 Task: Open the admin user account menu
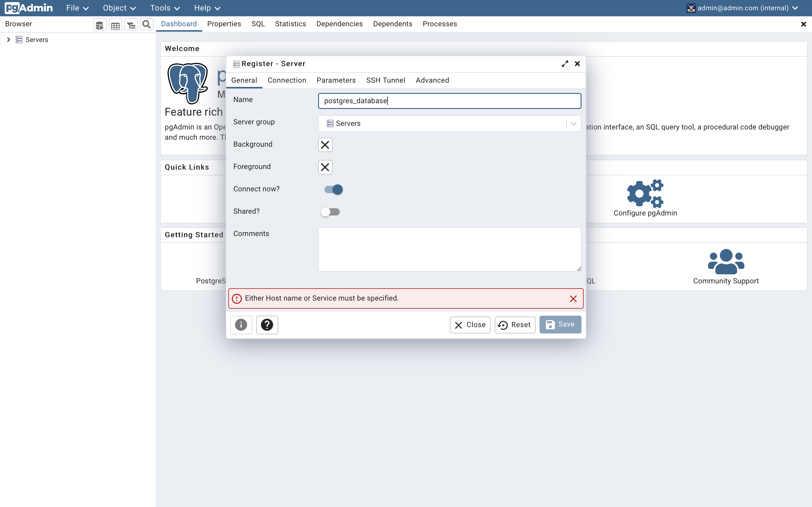[742, 8]
